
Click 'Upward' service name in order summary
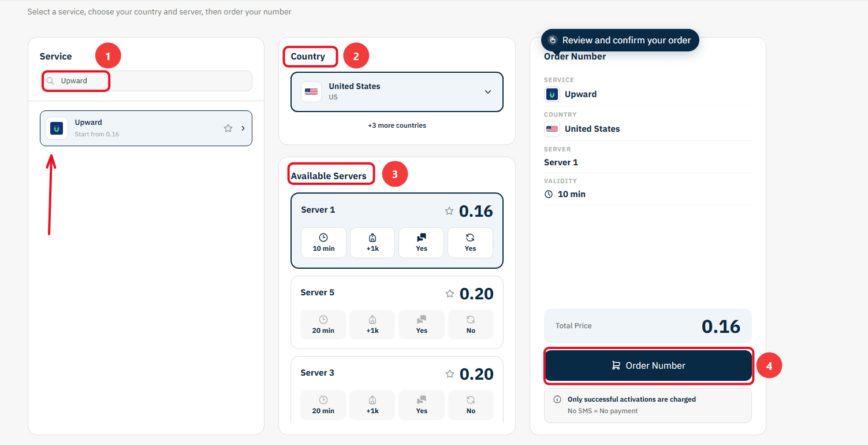(x=581, y=94)
